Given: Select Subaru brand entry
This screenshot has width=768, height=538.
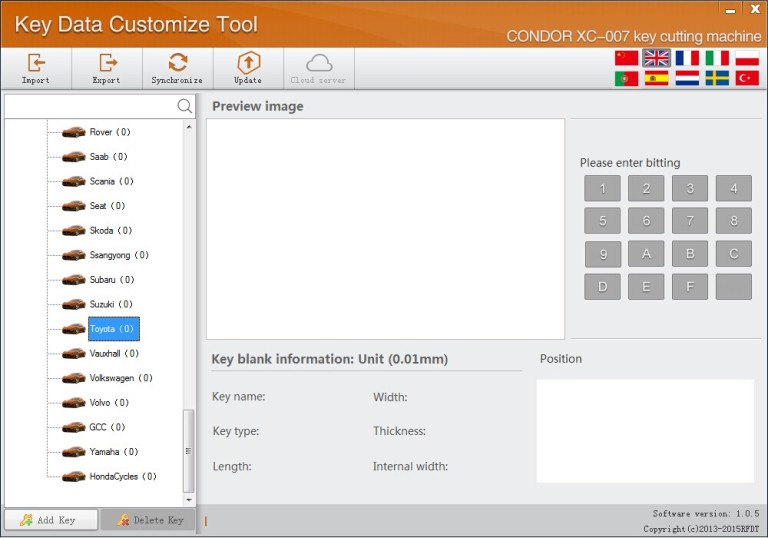Looking at the screenshot, I should coord(112,279).
